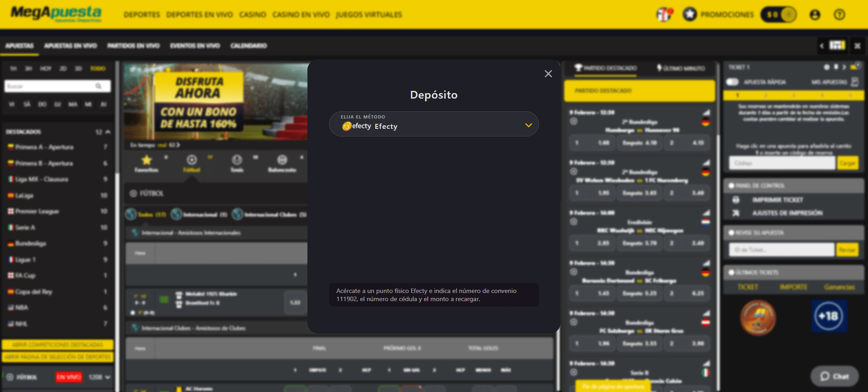Select the SÁ day filter
868x392 pixels.
27,104
